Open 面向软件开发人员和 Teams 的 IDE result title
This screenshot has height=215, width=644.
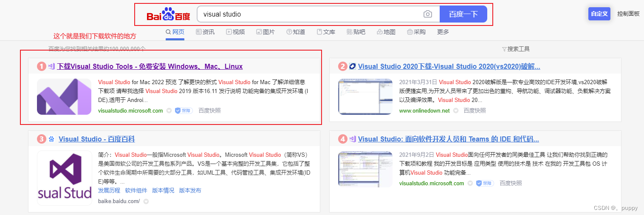click(449, 139)
